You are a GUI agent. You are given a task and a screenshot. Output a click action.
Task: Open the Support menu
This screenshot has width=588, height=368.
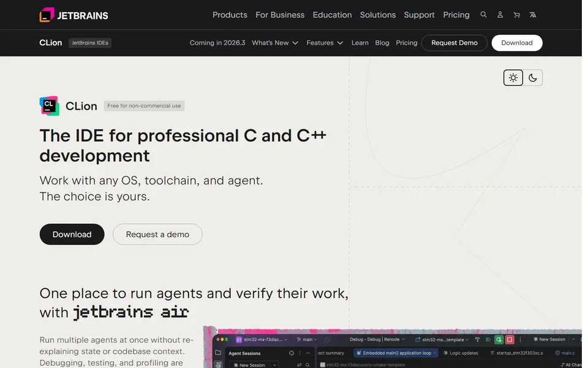(419, 15)
